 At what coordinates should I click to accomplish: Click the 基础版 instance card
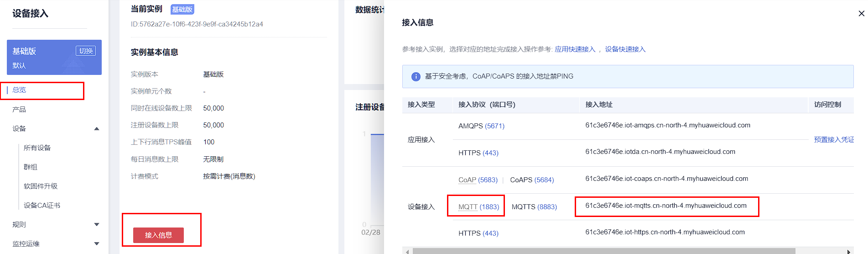pyautogui.click(x=54, y=57)
